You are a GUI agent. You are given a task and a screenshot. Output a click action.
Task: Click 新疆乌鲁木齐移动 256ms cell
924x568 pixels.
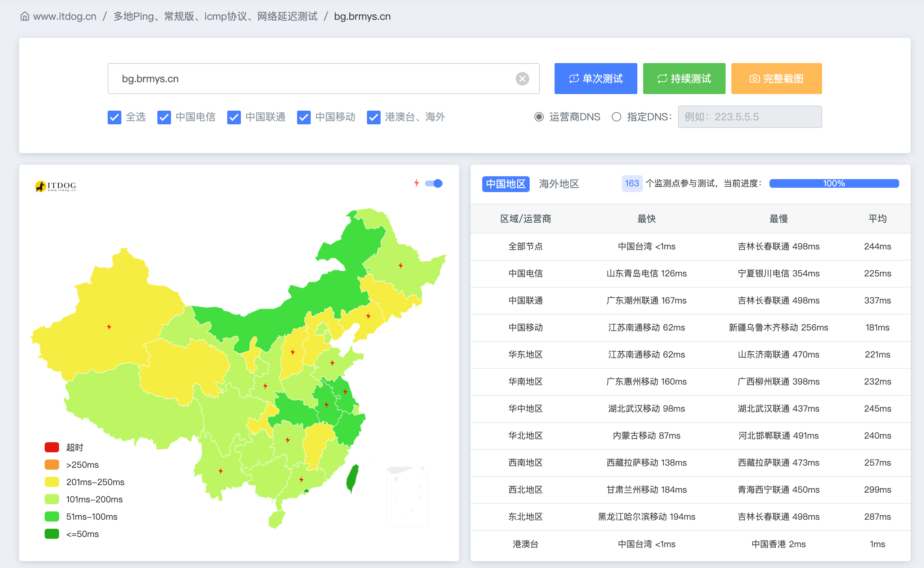click(x=779, y=328)
